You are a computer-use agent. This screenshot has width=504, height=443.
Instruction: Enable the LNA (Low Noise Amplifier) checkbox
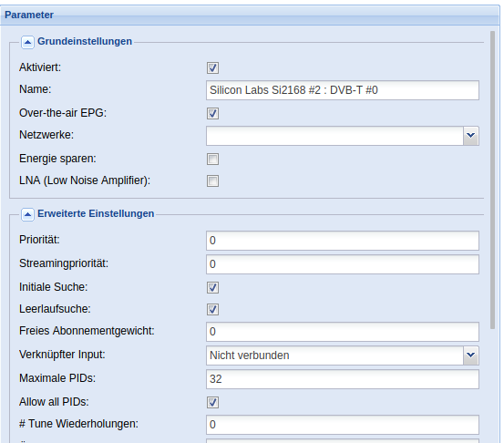pyautogui.click(x=212, y=181)
